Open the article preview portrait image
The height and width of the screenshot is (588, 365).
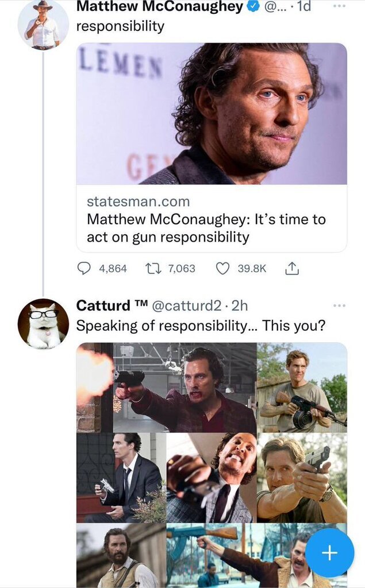tap(212, 114)
